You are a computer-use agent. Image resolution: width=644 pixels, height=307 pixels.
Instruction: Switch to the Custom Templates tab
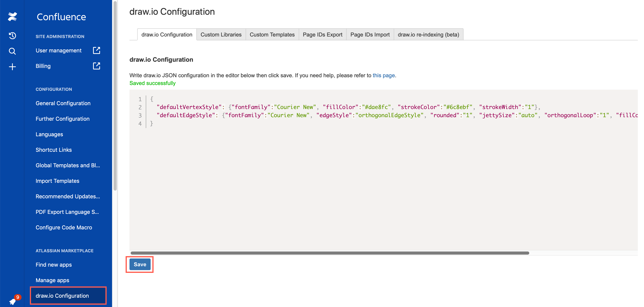click(x=272, y=35)
